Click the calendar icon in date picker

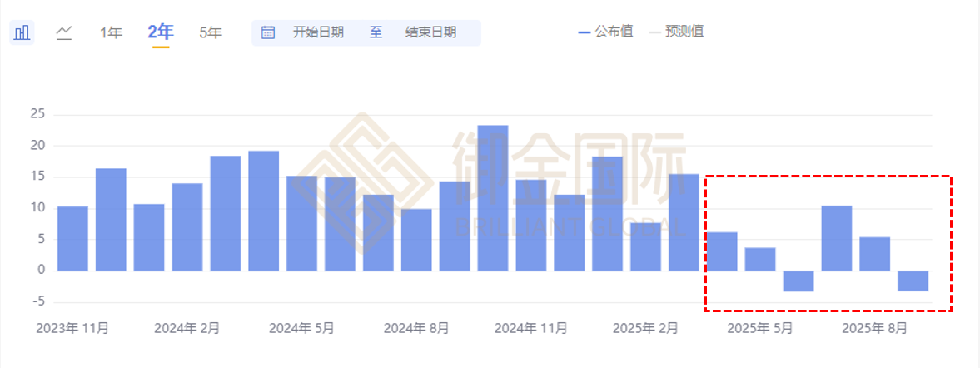[x=268, y=32]
